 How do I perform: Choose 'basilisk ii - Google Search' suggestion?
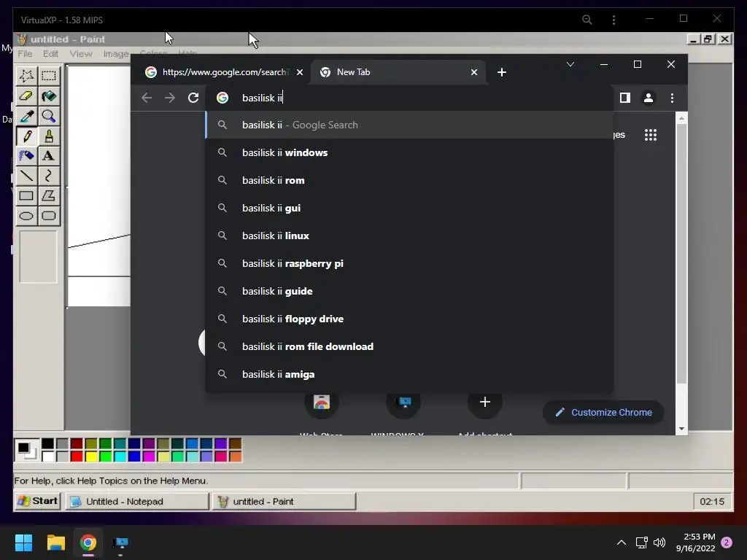(x=409, y=125)
